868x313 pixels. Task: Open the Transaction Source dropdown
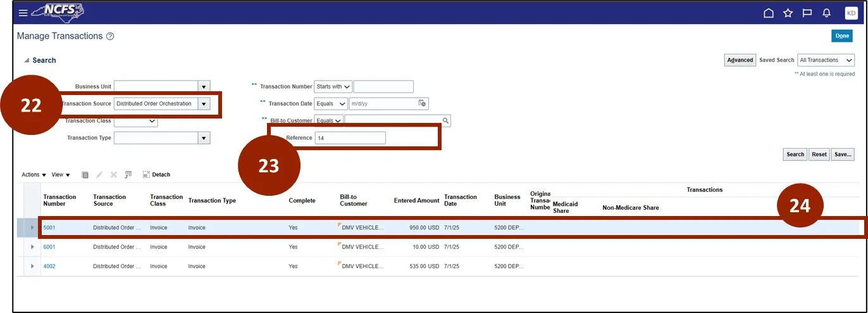[203, 104]
